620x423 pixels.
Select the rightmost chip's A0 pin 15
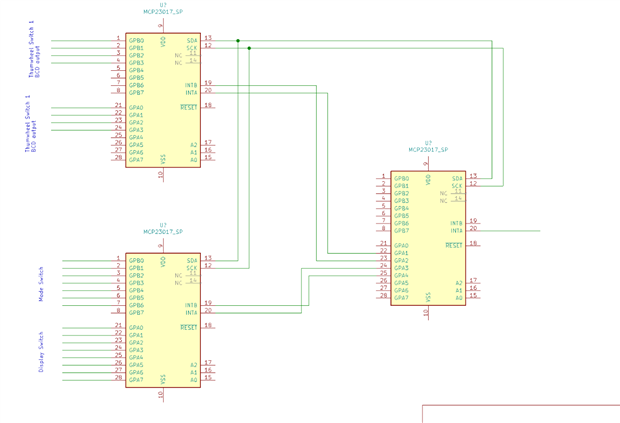point(473,297)
